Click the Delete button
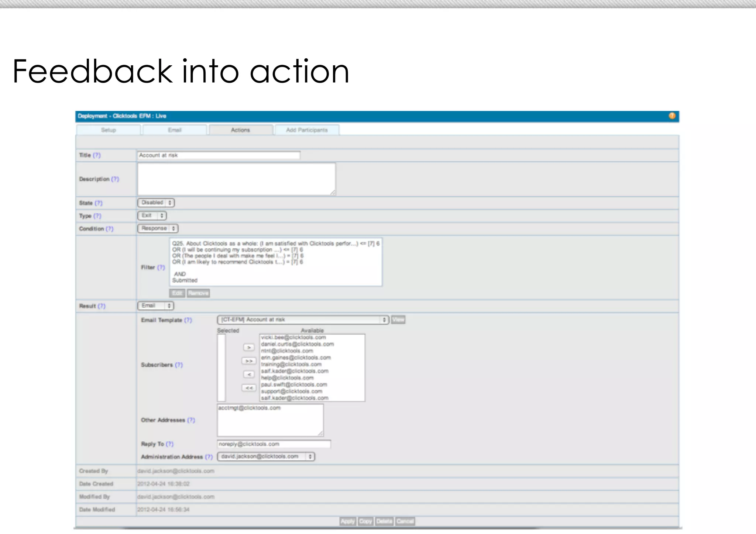Viewport: 756px width, 534px height. tap(384, 521)
